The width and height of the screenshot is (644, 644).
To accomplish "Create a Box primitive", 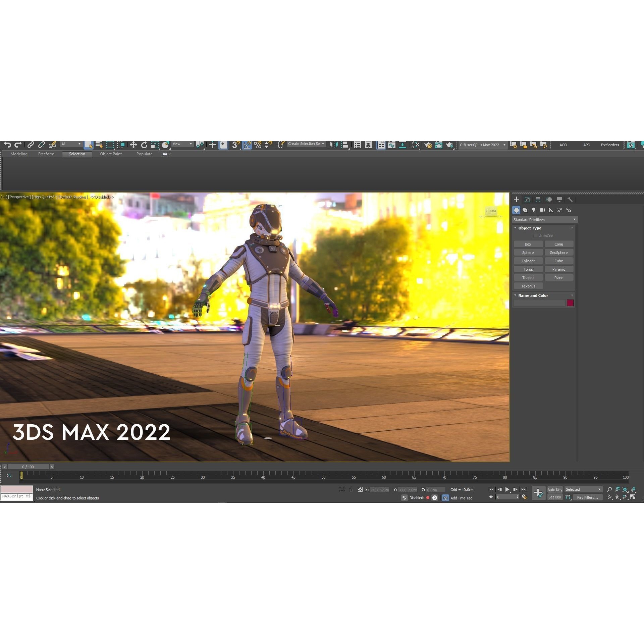I will coord(528,244).
